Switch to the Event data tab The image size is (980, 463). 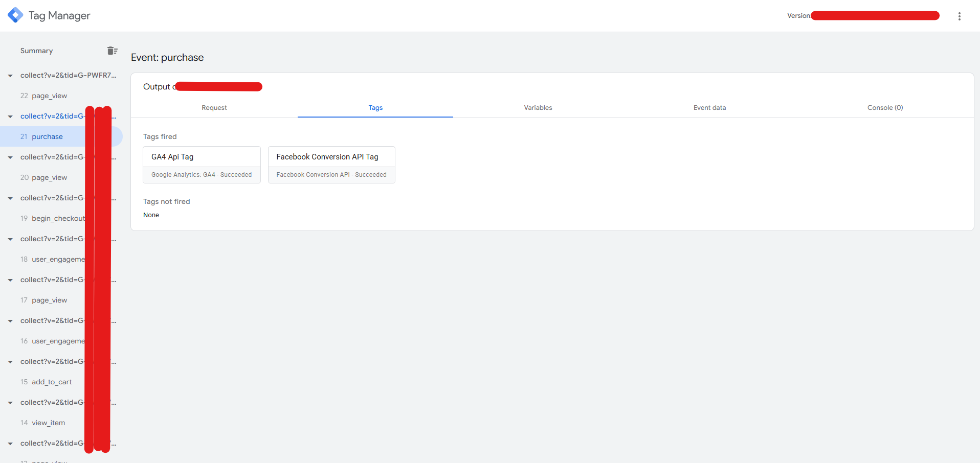[x=709, y=107]
